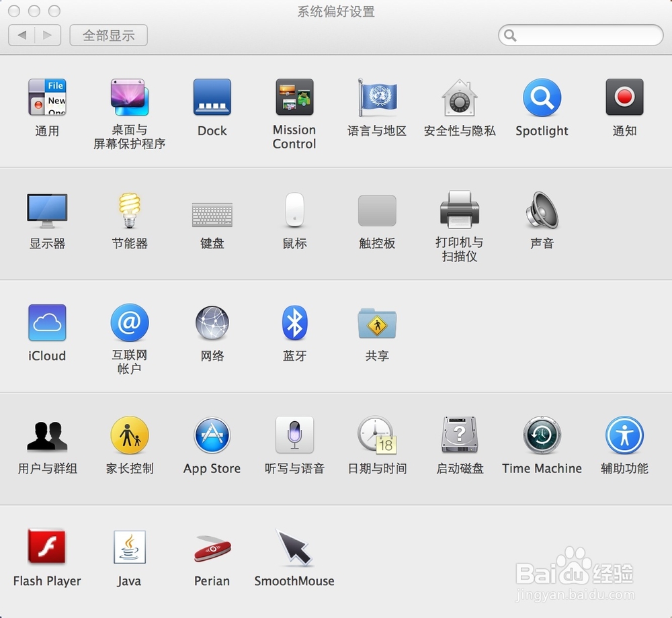Open Flash Player preferences pane
The image size is (672, 618).
[47, 547]
